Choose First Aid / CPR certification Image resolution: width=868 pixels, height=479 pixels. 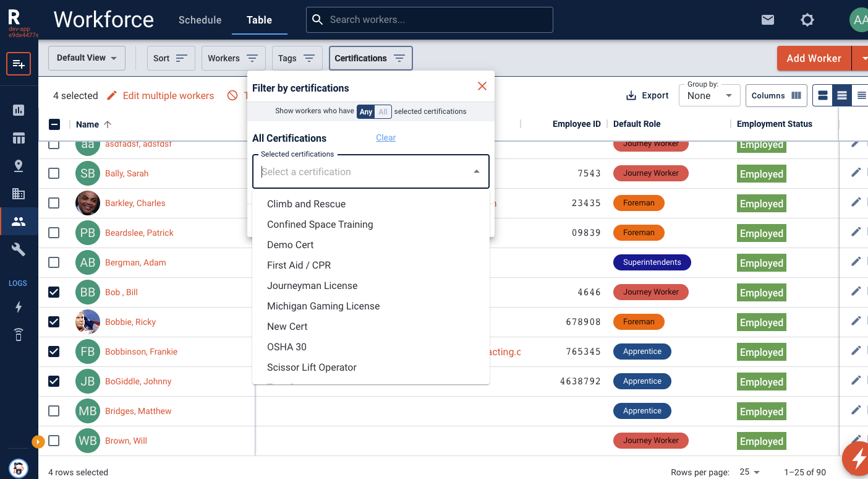(x=371, y=265)
